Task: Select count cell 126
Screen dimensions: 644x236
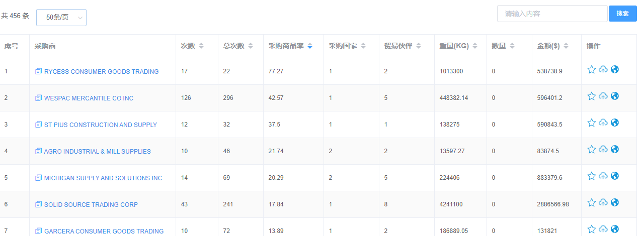Action: (x=186, y=98)
